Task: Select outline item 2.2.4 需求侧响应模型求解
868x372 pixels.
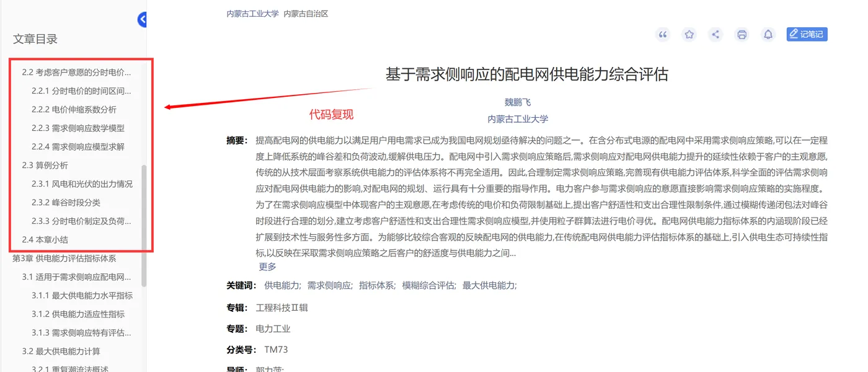Action: (x=78, y=146)
